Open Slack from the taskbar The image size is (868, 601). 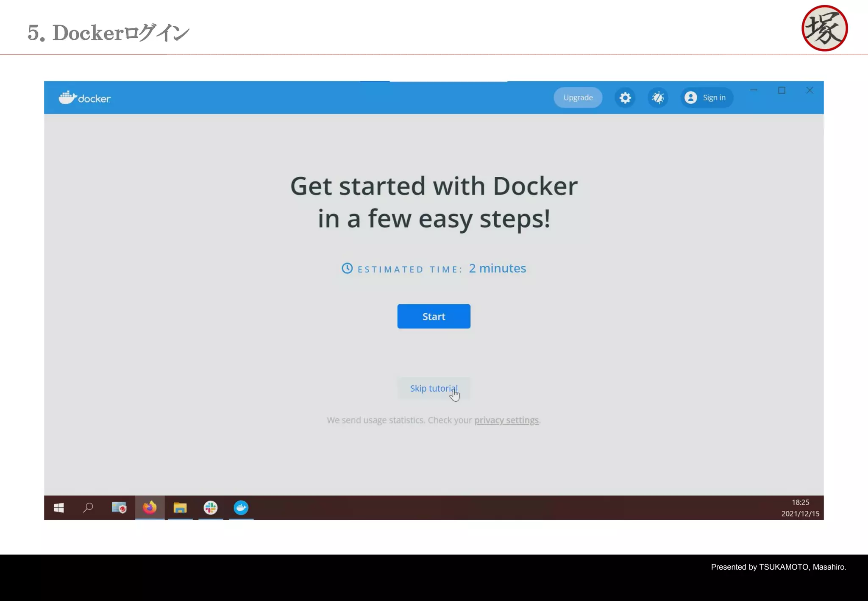(x=211, y=508)
